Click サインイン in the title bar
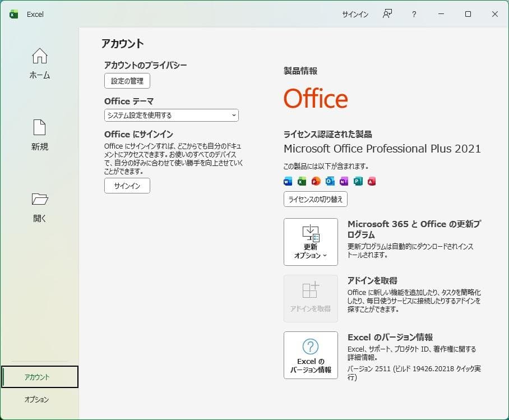This screenshot has width=509, height=420. coord(355,14)
